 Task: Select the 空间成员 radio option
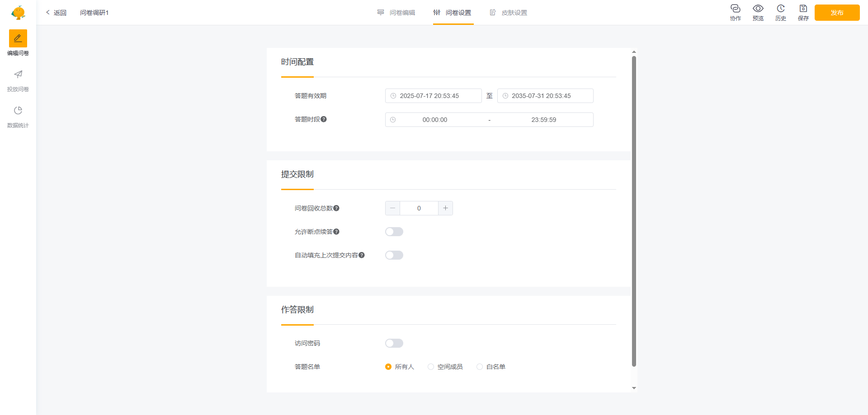click(431, 367)
